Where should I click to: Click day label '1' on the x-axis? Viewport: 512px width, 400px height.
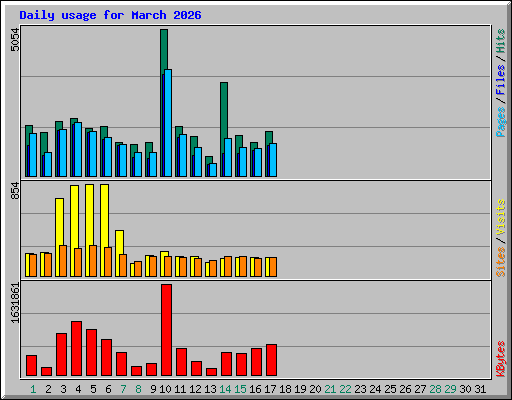pyautogui.click(x=33, y=389)
